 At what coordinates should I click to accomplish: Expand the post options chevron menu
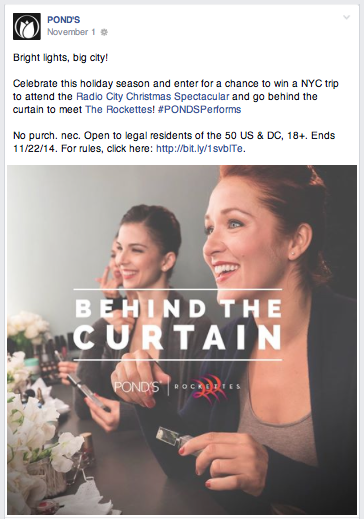tap(347, 17)
